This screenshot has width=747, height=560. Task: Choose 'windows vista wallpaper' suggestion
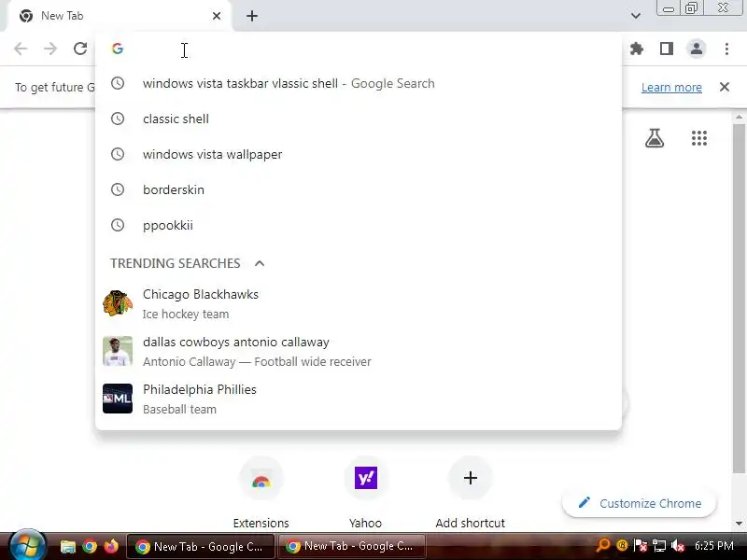click(359, 154)
